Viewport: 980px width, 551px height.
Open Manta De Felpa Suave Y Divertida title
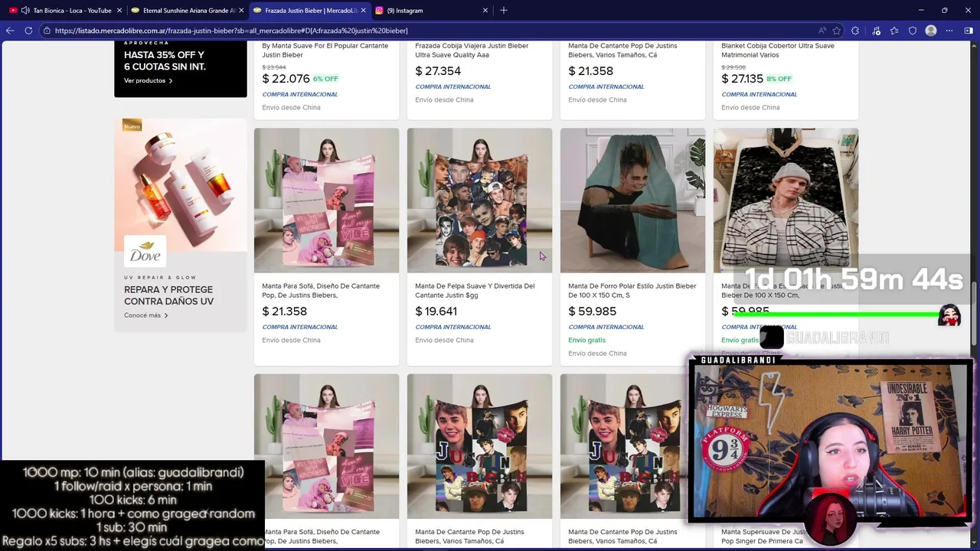[x=475, y=291]
